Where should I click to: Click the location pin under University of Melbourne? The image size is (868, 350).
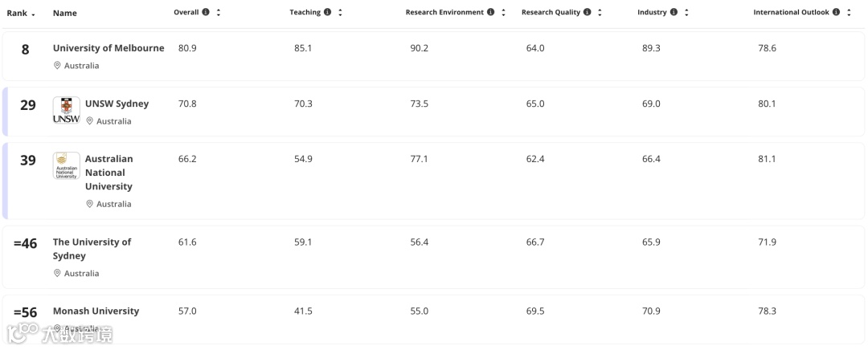click(57, 66)
